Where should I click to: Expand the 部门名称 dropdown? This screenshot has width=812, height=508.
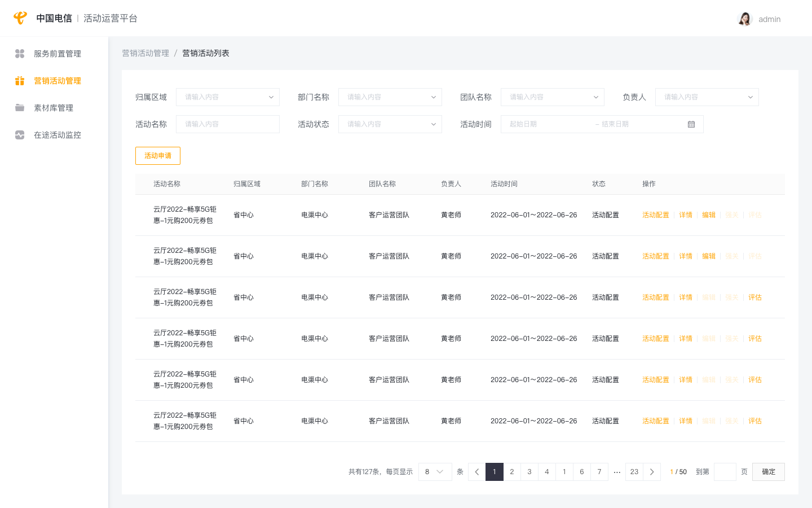click(390, 97)
